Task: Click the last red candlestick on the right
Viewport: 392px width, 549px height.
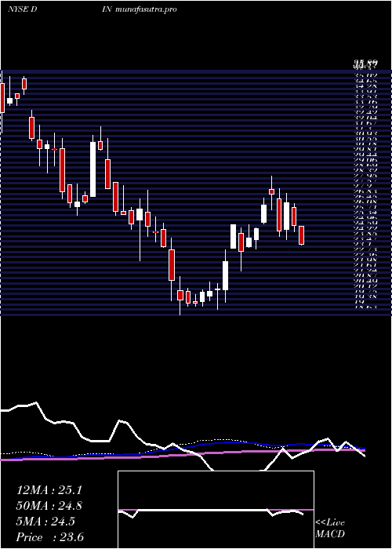Action: click(301, 235)
